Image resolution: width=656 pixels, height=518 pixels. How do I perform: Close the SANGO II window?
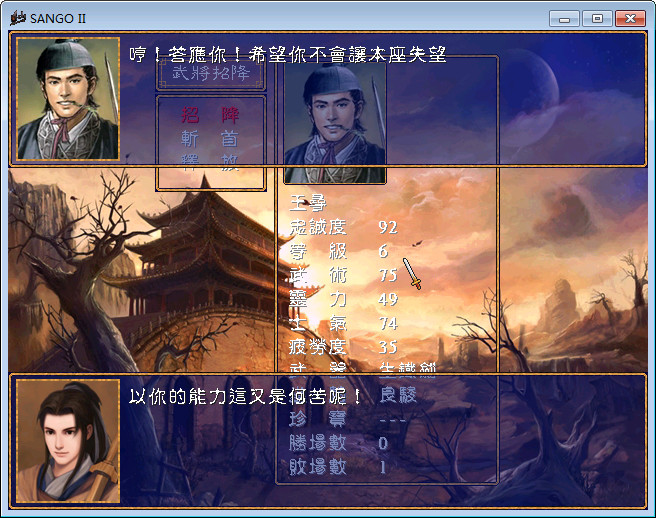pyautogui.click(x=630, y=19)
